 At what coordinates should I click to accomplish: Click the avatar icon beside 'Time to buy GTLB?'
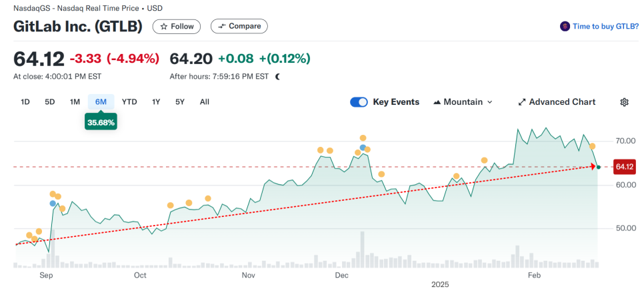pos(565,26)
